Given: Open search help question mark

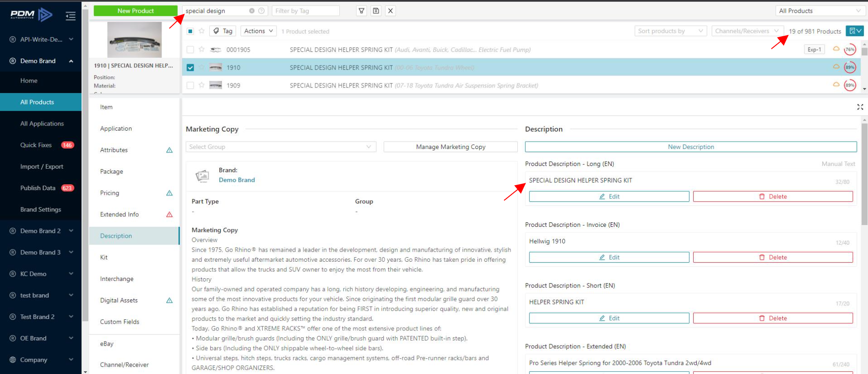Looking at the screenshot, I should pos(261,11).
